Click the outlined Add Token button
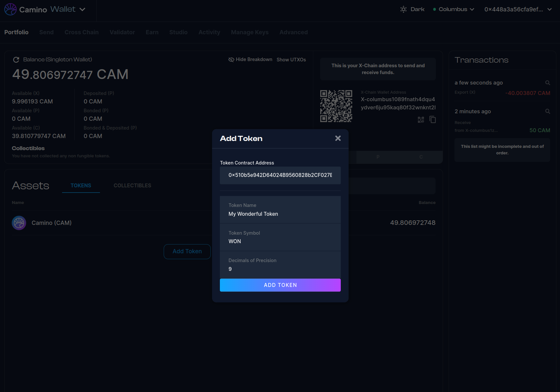The height and width of the screenshot is (392, 560). point(187,251)
